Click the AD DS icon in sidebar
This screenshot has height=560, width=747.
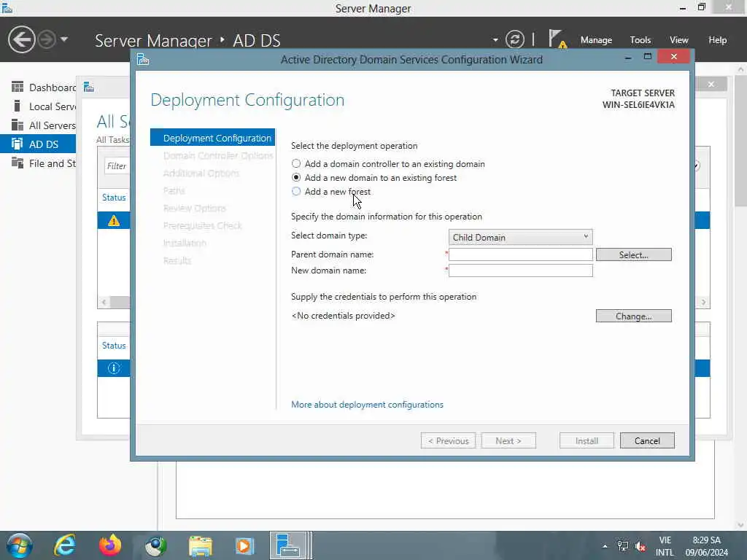tap(18, 144)
